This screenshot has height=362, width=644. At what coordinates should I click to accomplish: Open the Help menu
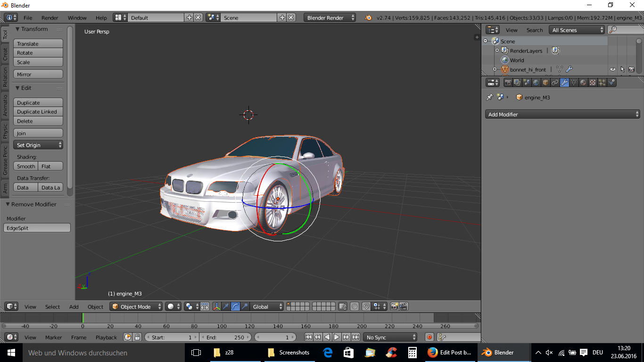(101, 17)
